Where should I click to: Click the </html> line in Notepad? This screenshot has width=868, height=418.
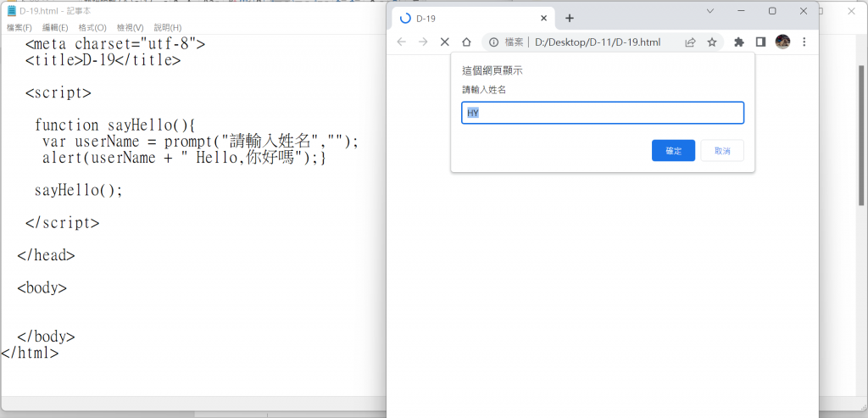pyautogui.click(x=30, y=353)
